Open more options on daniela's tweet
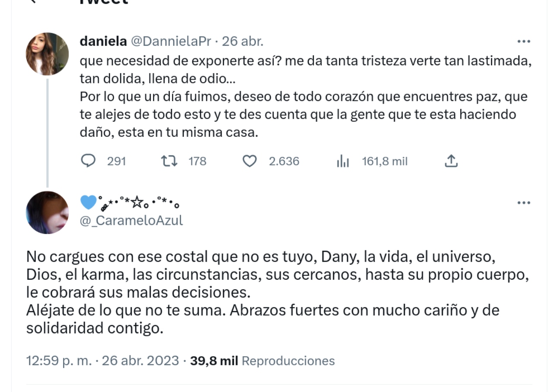 [x=524, y=41]
